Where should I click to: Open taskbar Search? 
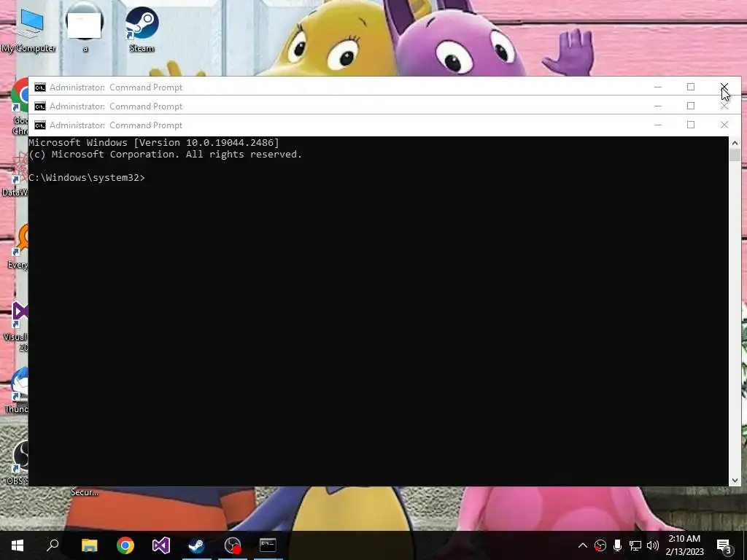pyautogui.click(x=53, y=545)
